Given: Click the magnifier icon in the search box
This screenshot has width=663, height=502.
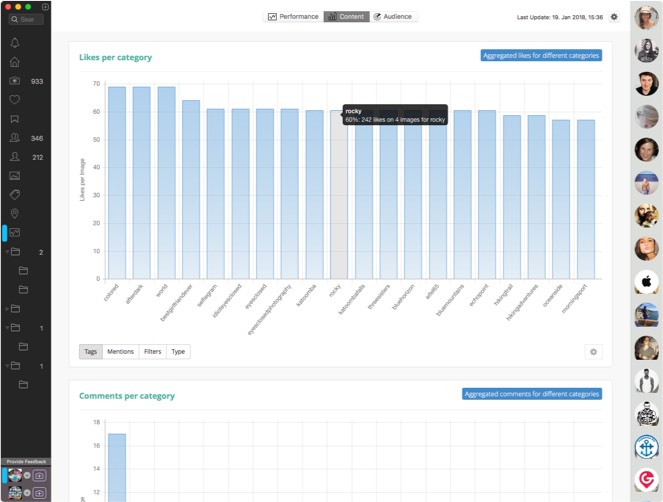Looking at the screenshot, I should 14,19.
